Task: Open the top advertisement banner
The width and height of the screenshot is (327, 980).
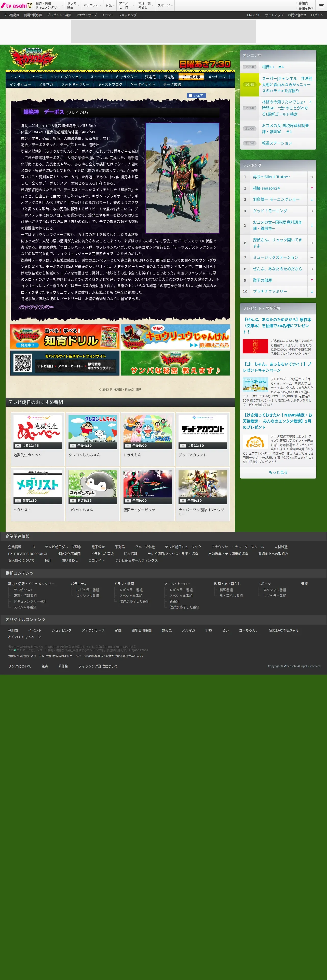Action: pyautogui.click(x=163, y=32)
